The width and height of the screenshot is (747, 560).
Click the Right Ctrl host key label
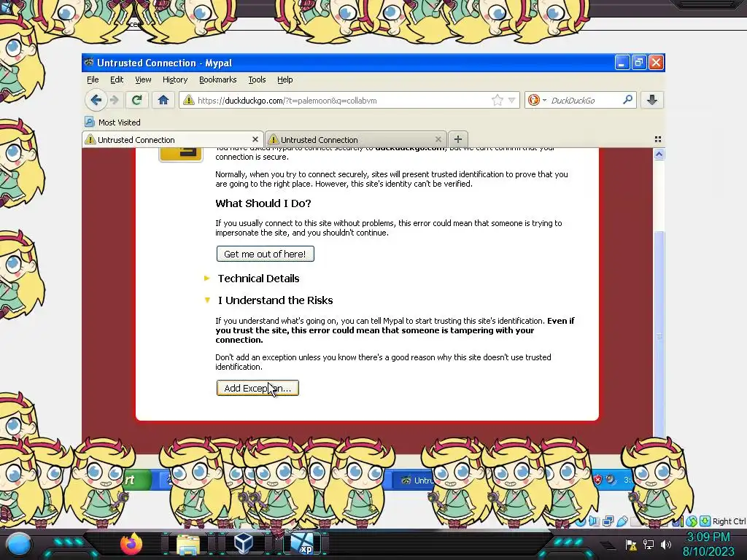coord(729,521)
